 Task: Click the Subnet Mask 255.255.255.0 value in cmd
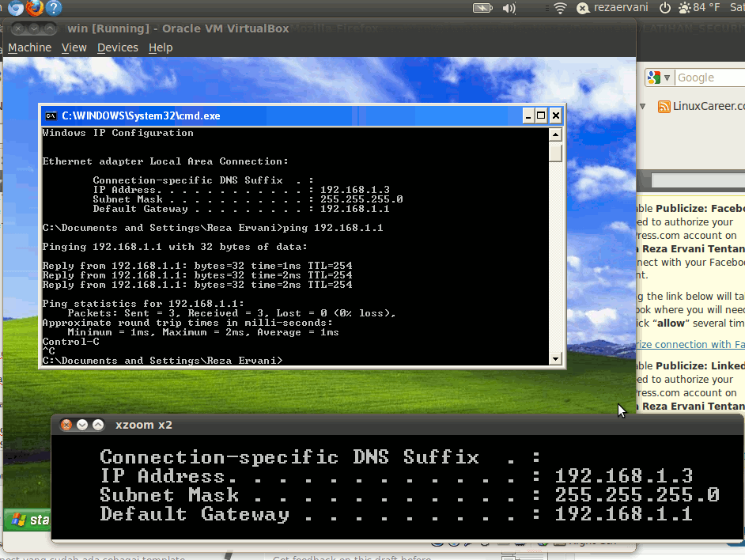point(361,199)
